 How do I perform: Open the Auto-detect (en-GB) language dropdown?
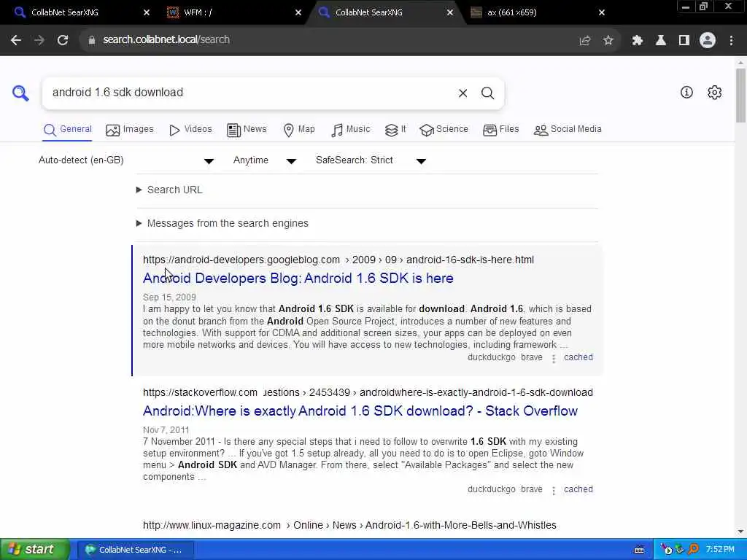(126, 160)
